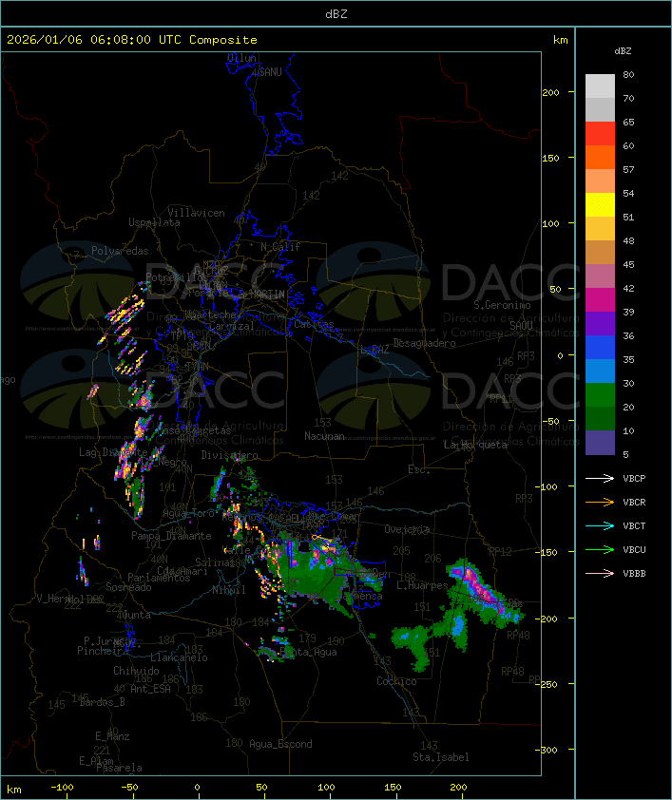This screenshot has height=800, width=672.
Task: Click the 'Sta.Isabel' place label
Action: (x=441, y=757)
